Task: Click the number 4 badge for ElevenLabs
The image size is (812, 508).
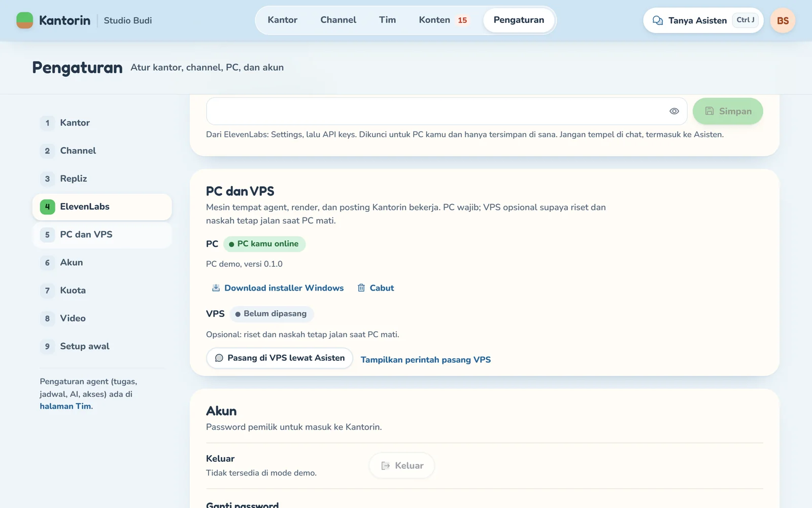Action: (x=47, y=207)
